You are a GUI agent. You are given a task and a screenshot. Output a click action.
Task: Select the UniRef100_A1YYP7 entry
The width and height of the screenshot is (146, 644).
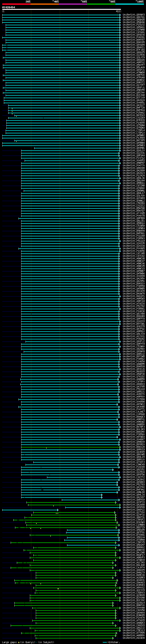pos(133,85)
